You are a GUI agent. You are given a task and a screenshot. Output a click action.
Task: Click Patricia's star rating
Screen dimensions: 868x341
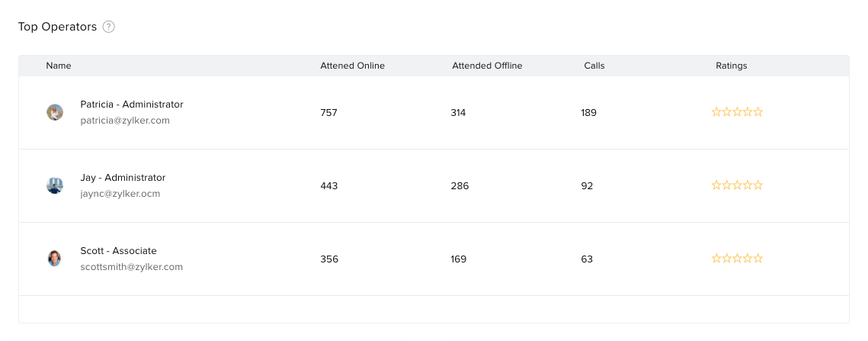click(x=737, y=112)
